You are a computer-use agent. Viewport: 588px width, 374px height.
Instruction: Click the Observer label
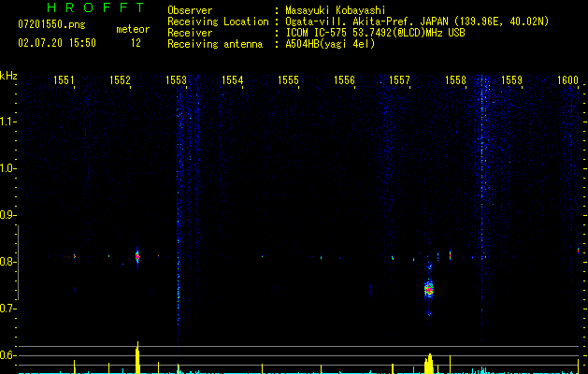click(x=190, y=10)
